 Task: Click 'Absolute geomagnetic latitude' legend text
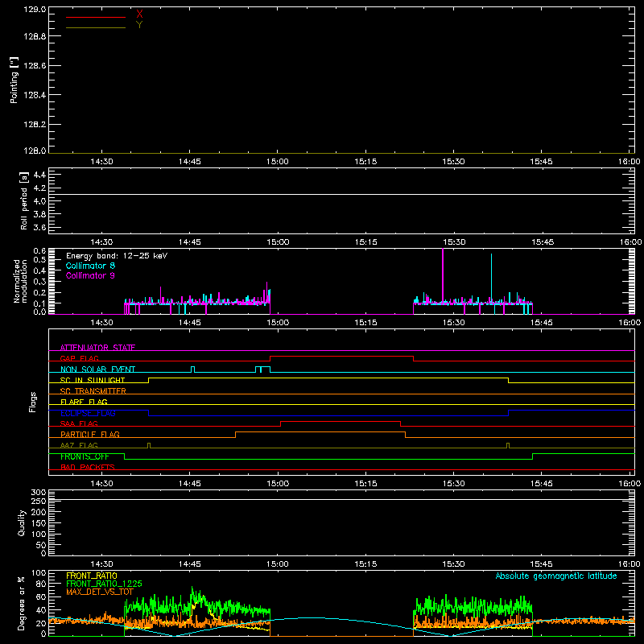coord(556,576)
